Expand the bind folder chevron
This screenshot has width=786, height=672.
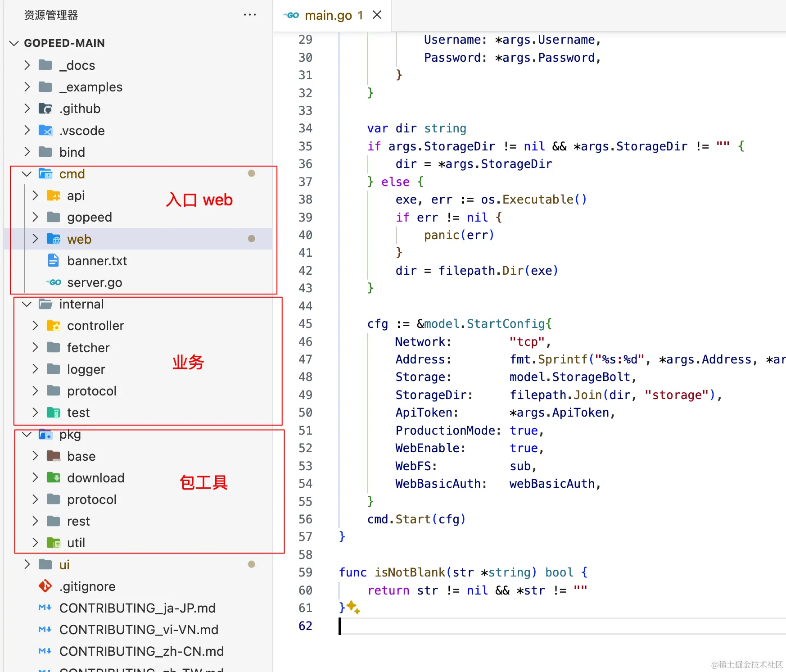coord(27,152)
